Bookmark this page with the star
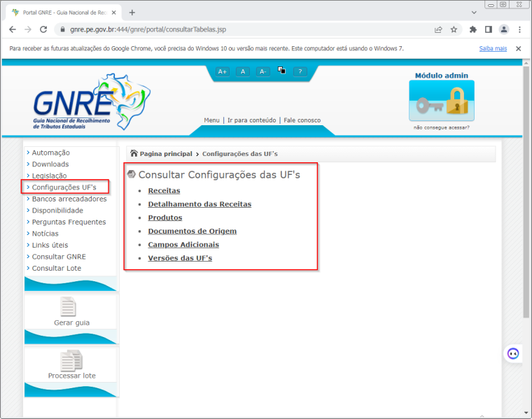Screen dimensions: 532x419 pos(454,29)
